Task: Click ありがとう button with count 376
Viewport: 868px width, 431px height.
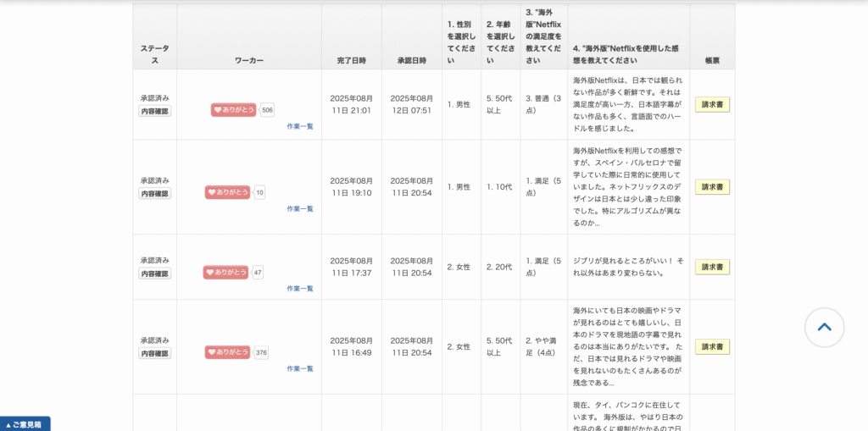Action: [x=227, y=352]
